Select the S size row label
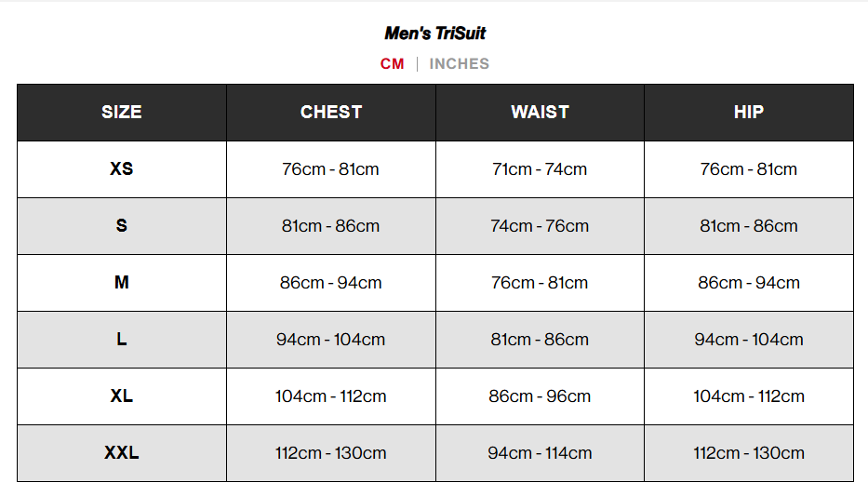868x496 pixels. pos(122,226)
